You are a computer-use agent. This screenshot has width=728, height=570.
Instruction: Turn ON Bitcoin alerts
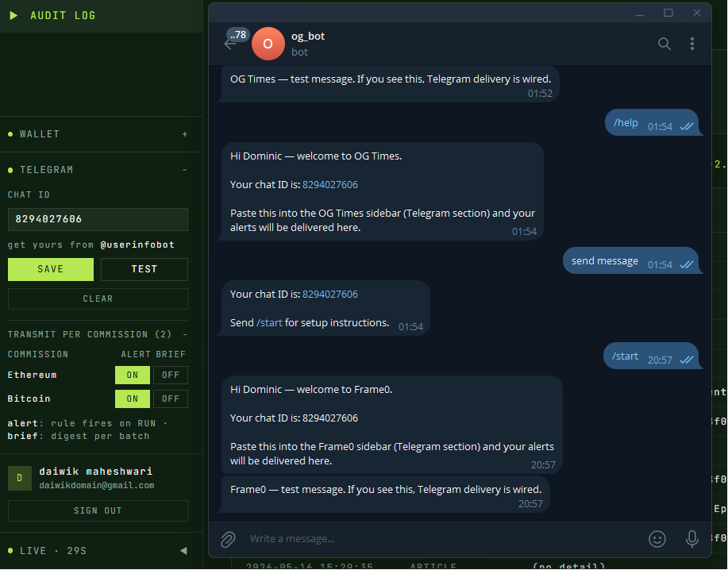[x=133, y=399]
